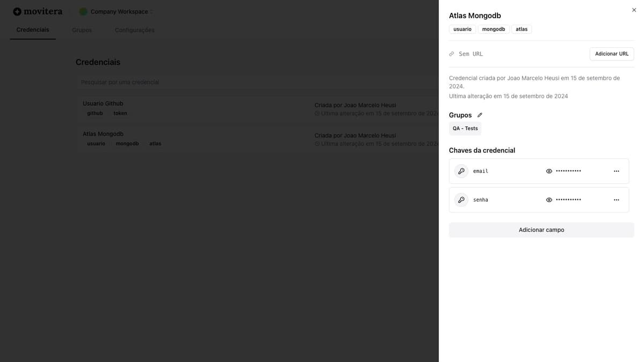The image size is (644, 362).
Task: Click the github tag under Usuario Github
Action: click(x=95, y=113)
